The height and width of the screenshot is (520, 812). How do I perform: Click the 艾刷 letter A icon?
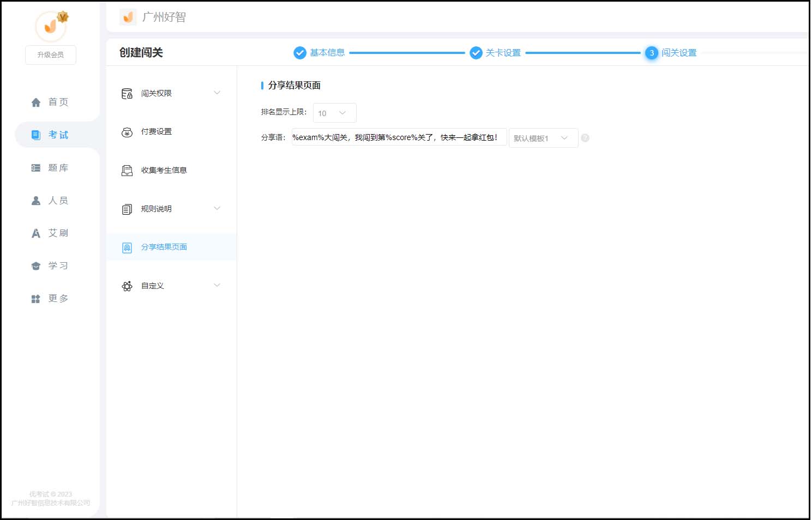(x=36, y=233)
